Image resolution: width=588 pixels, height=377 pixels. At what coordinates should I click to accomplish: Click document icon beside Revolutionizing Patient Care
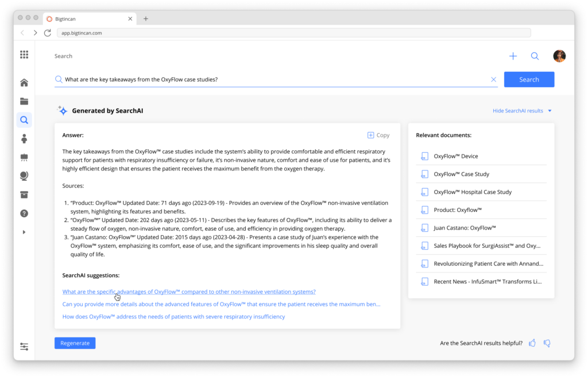424,264
